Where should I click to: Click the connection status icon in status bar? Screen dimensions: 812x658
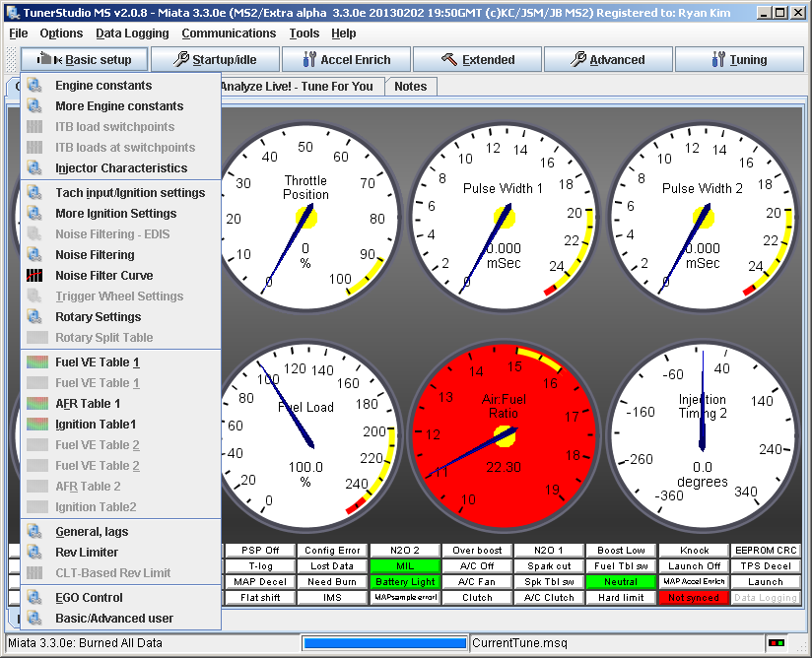tap(777, 643)
